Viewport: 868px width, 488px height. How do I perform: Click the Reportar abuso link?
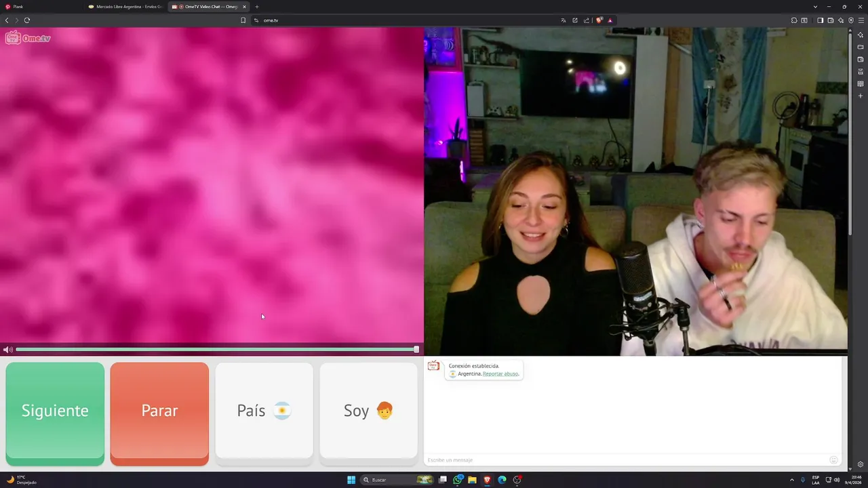tap(500, 374)
